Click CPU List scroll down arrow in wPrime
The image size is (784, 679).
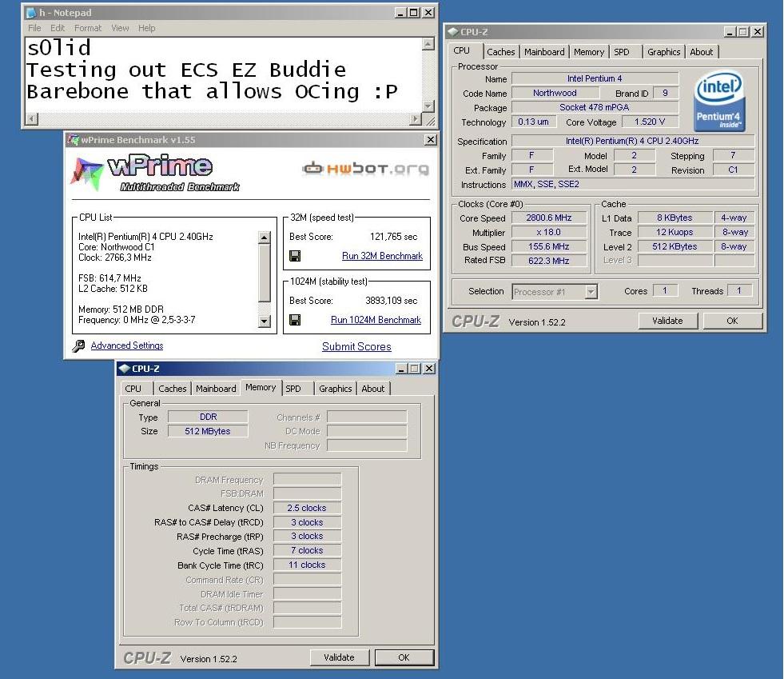[265, 322]
